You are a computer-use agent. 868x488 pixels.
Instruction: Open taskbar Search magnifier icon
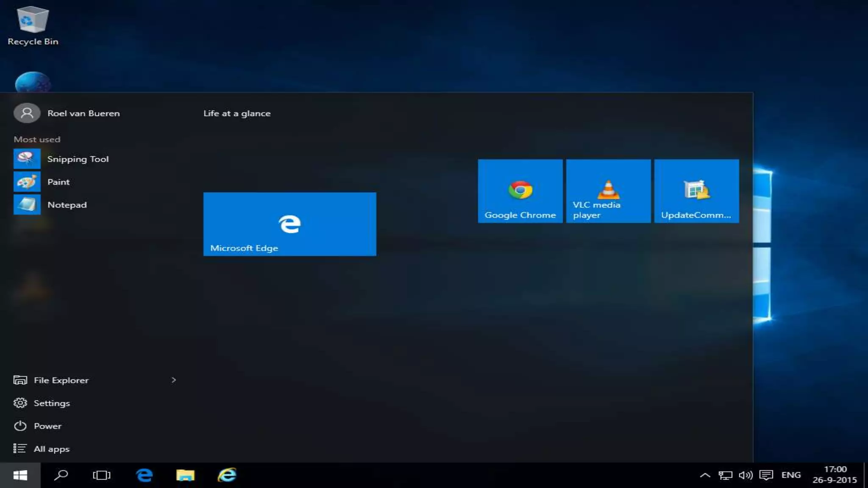pyautogui.click(x=61, y=475)
